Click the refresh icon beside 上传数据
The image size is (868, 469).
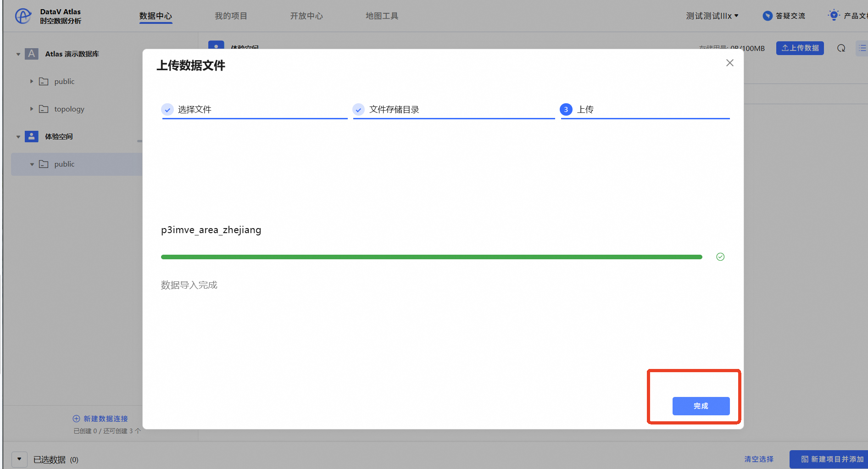[841, 48]
